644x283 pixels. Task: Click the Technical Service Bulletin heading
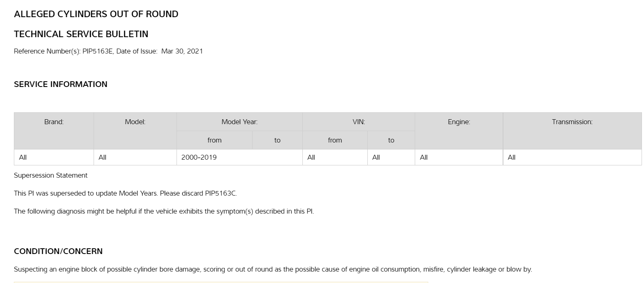(81, 34)
